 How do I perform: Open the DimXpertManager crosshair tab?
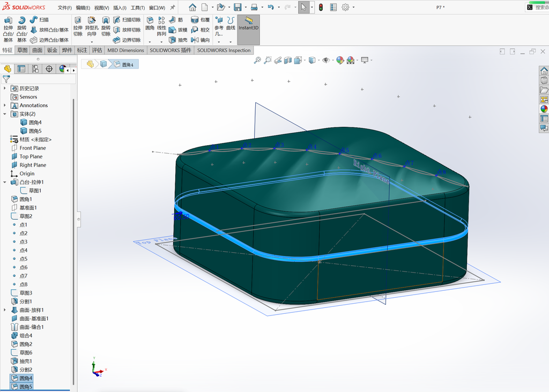pos(49,69)
